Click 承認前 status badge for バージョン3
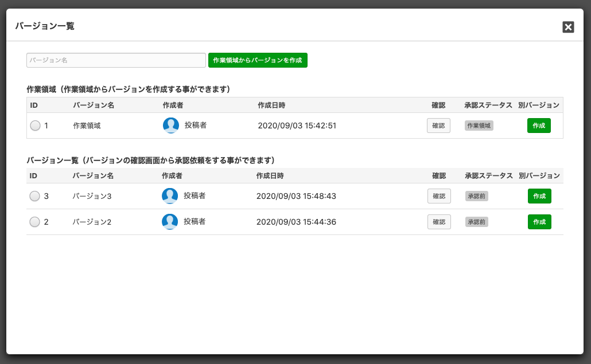 pos(477,196)
